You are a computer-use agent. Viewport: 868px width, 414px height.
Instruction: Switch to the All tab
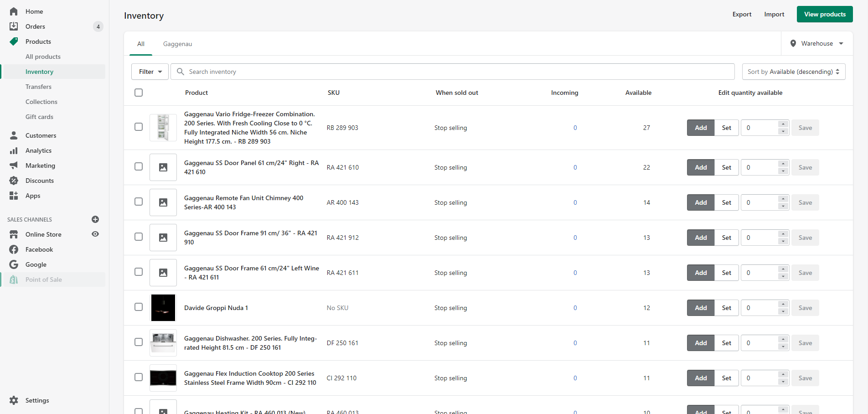point(141,44)
